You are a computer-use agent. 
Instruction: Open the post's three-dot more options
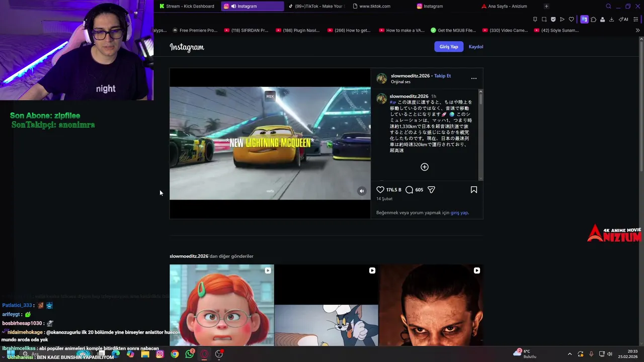pyautogui.click(x=473, y=78)
